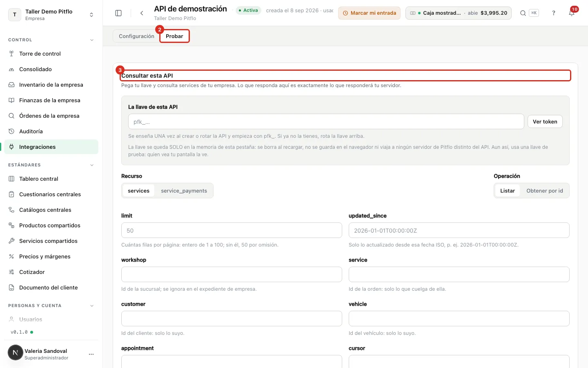
Task: Click the Taller Demo Pitflo breadcrumb subtitle
Action: [x=175, y=18]
